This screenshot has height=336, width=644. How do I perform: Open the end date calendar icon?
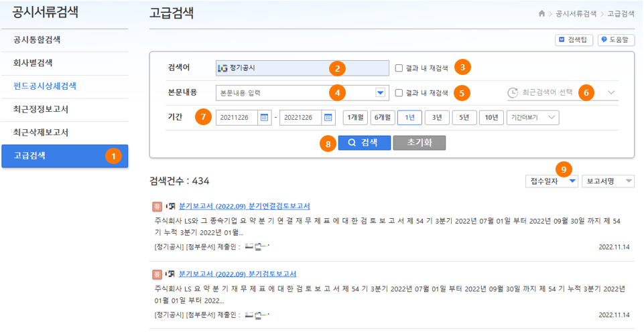[x=328, y=118]
